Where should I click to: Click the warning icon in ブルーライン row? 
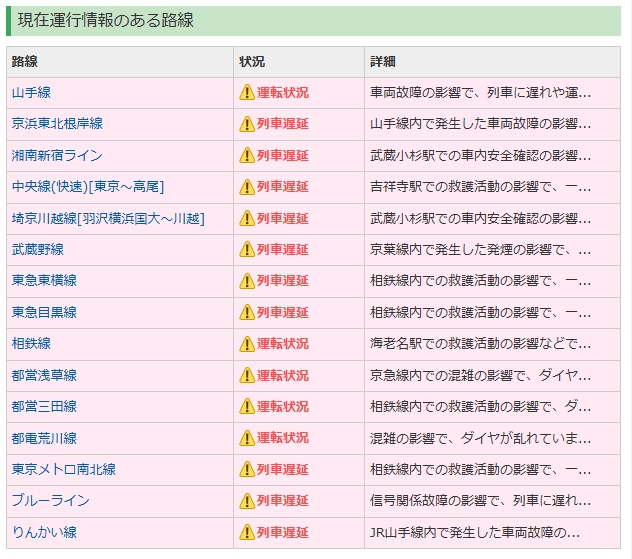[x=247, y=501]
